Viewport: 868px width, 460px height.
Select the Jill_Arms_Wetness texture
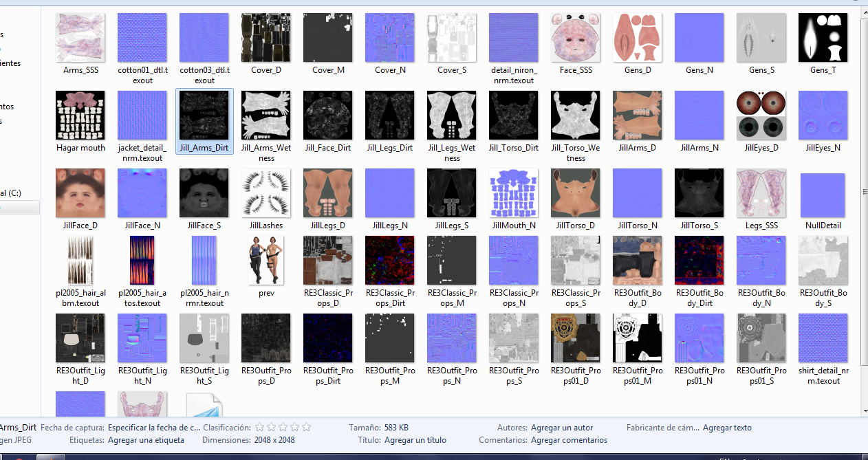pos(266,116)
